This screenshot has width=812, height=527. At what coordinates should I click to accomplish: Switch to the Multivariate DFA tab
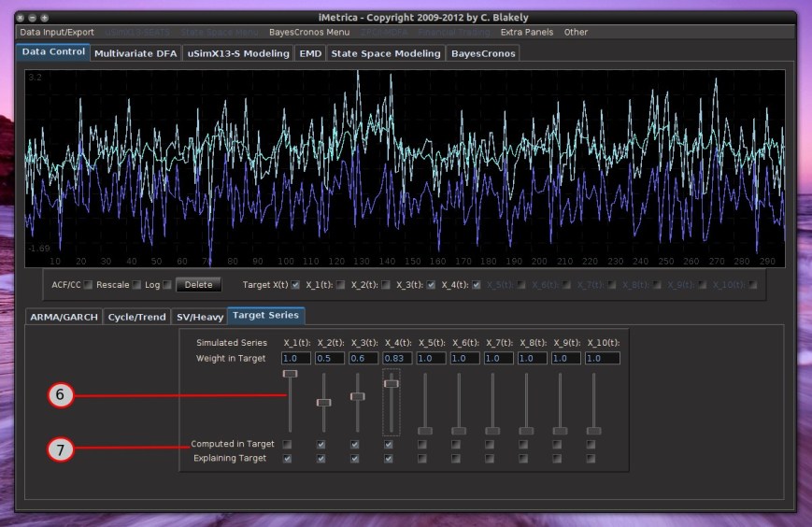(135, 53)
